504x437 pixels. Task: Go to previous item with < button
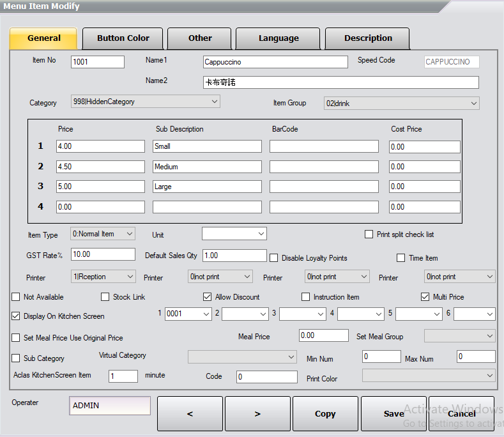click(x=190, y=413)
